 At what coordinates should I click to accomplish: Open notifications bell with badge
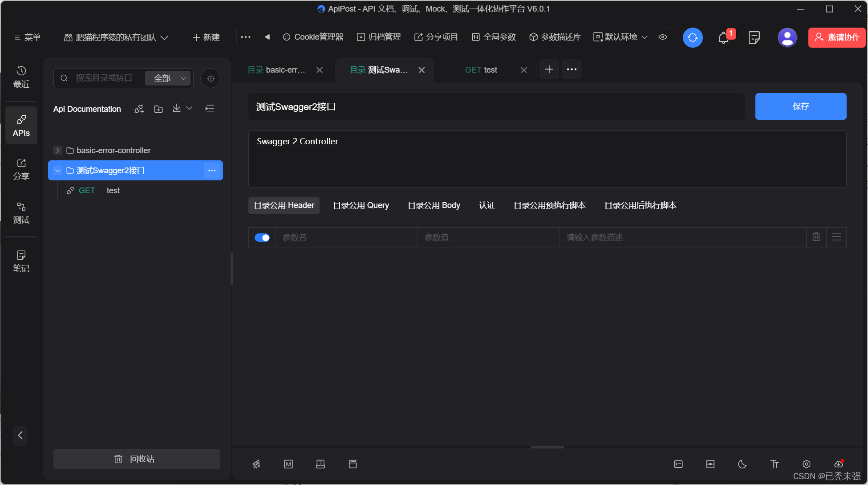tap(724, 37)
